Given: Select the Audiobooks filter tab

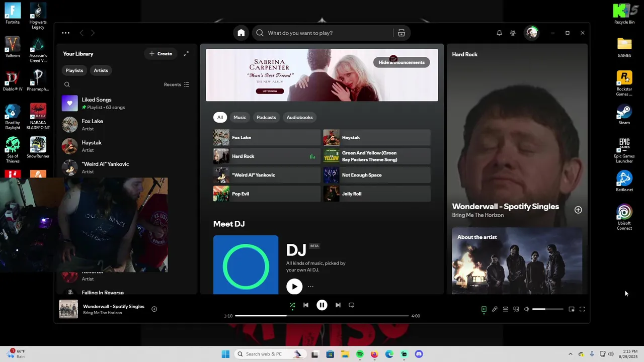Looking at the screenshot, I should (300, 117).
